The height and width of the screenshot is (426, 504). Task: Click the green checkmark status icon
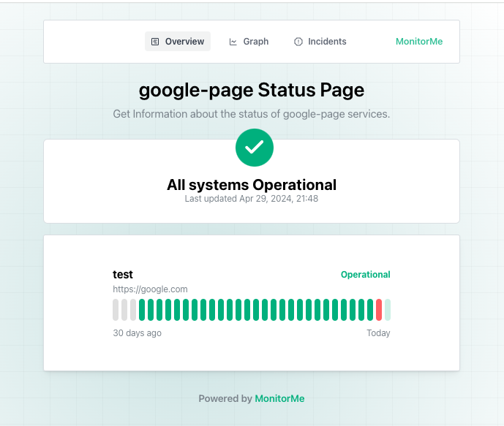[255, 148]
